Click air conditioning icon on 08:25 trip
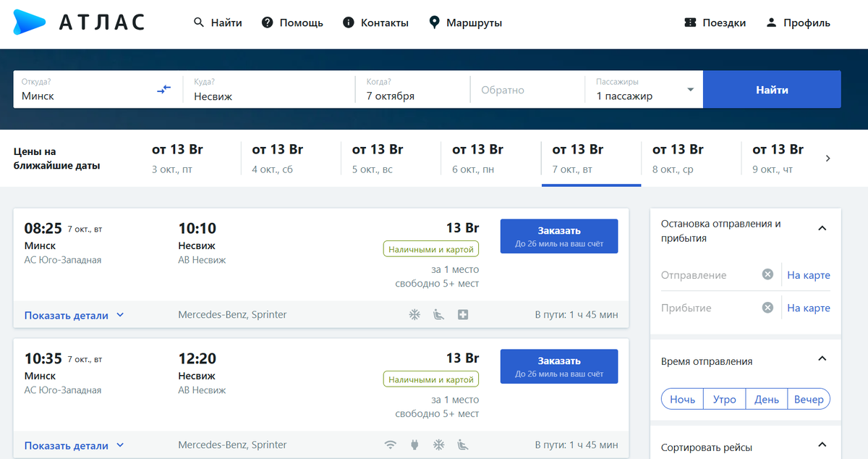The height and width of the screenshot is (459, 868). point(415,315)
